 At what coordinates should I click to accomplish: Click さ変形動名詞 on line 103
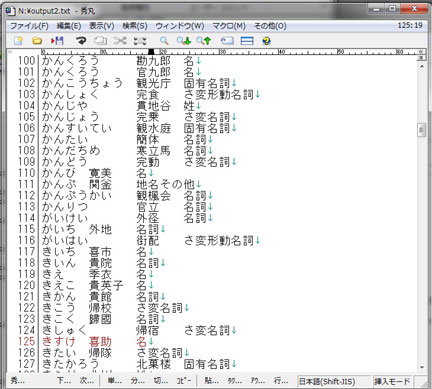click(x=219, y=94)
